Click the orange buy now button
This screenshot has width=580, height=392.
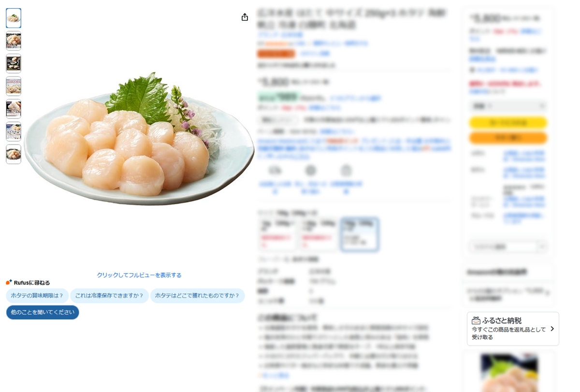[x=508, y=138]
